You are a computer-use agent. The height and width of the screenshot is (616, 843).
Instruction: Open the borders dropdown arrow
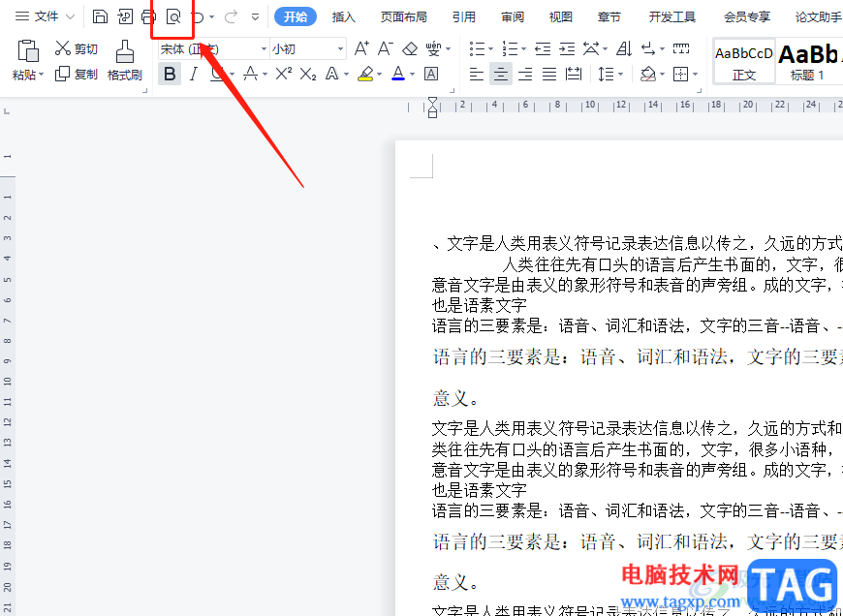(x=695, y=75)
